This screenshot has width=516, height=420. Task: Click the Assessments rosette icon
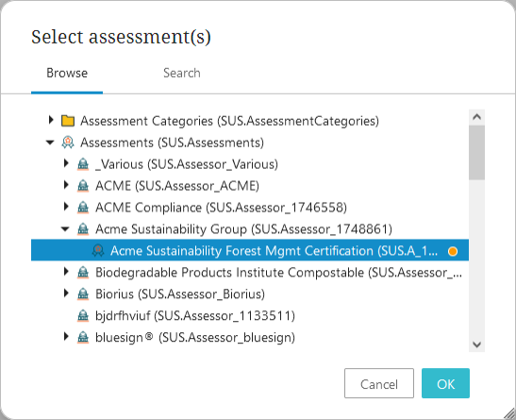click(68, 143)
